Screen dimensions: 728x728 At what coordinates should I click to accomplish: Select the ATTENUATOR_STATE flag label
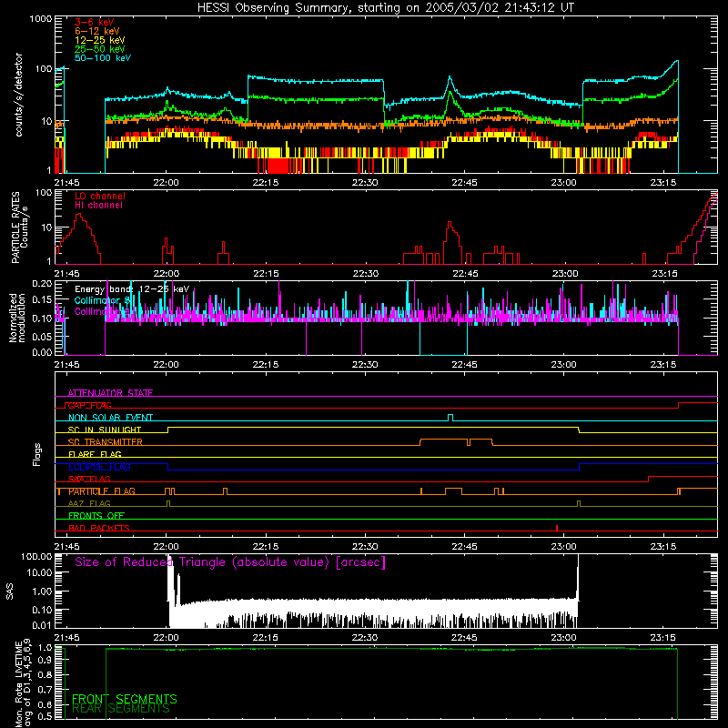[110, 393]
